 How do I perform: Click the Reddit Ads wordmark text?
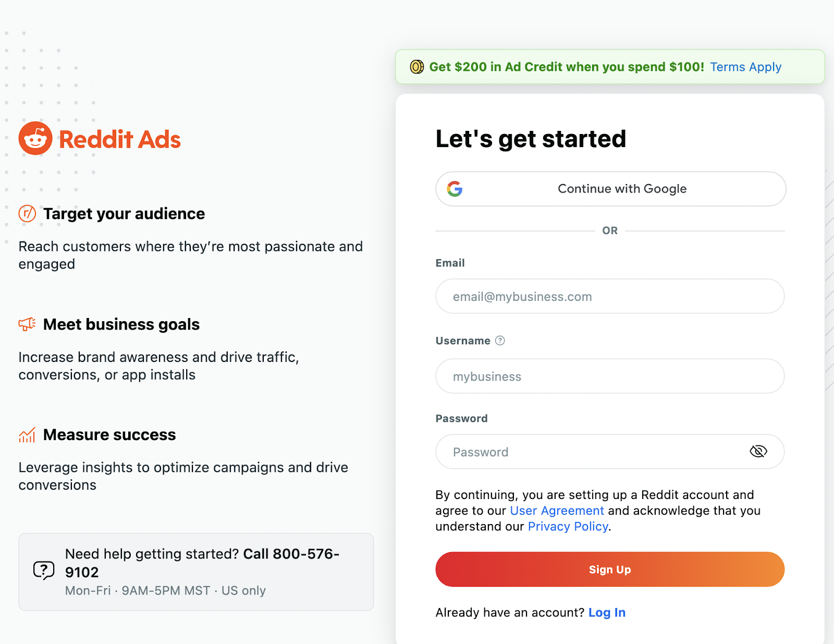120,140
